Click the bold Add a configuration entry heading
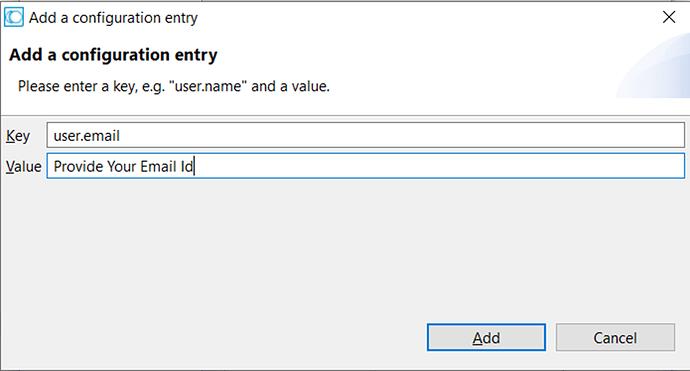 click(x=113, y=55)
